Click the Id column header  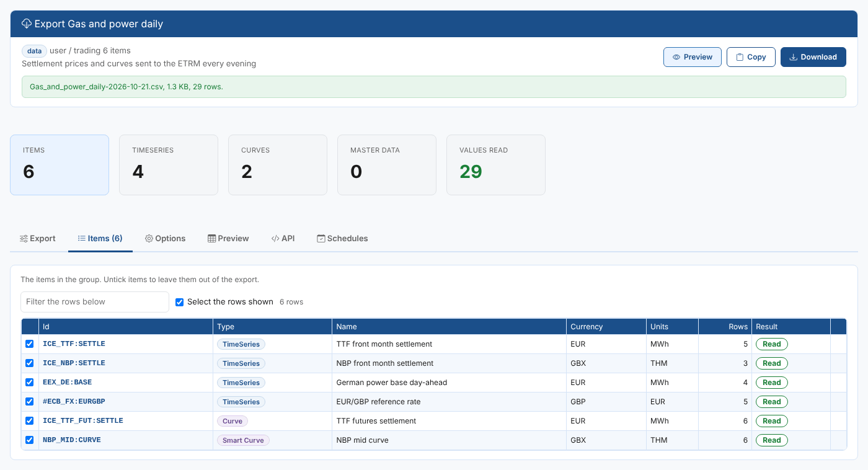coord(126,327)
